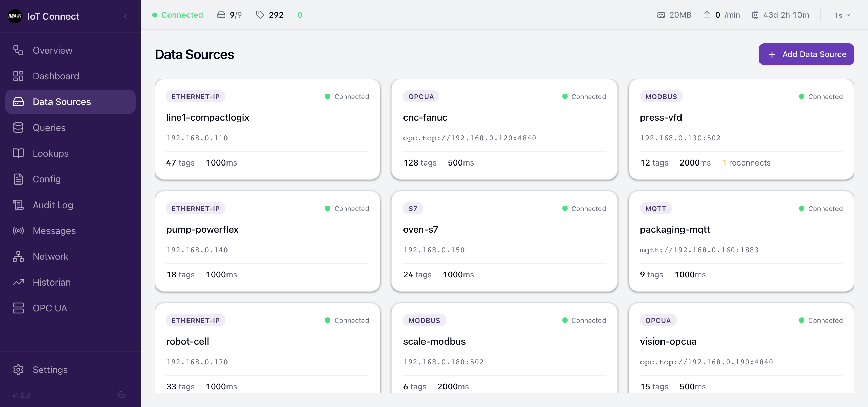
Task: Click the address mqtt://192.168.0.160:1883
Action: [699, 250]
